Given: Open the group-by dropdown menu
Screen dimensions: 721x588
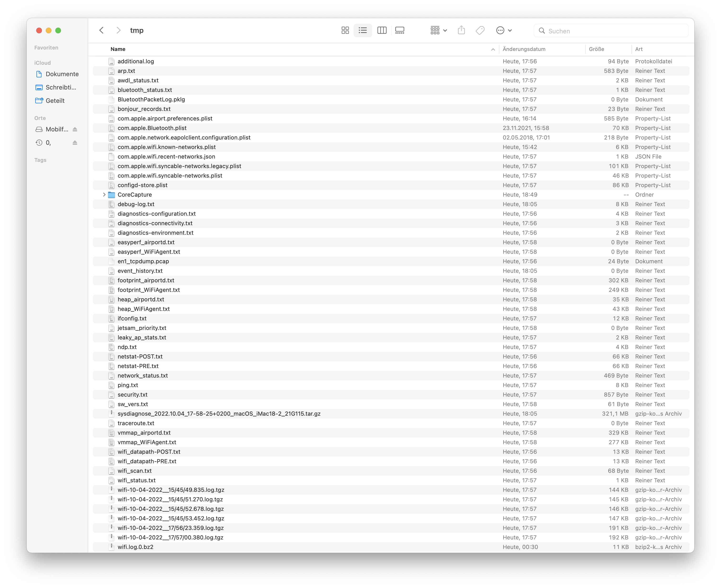Looking at the screenshot, I should coord(439,30).
